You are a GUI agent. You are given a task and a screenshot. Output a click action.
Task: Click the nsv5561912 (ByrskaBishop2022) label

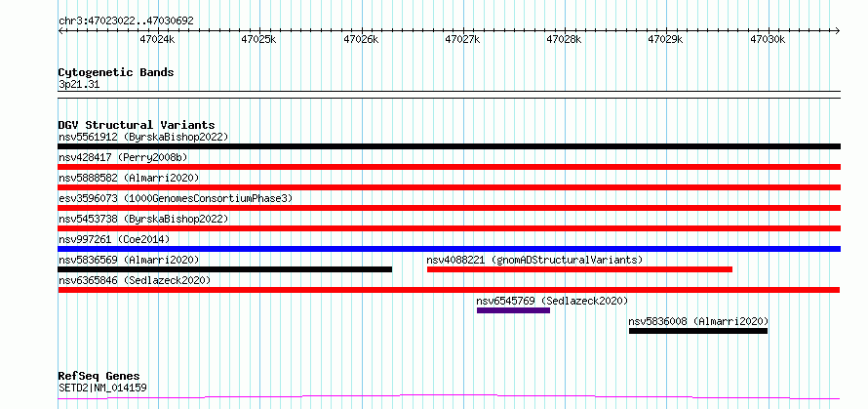pyautogui.click(x=143, y=137)
